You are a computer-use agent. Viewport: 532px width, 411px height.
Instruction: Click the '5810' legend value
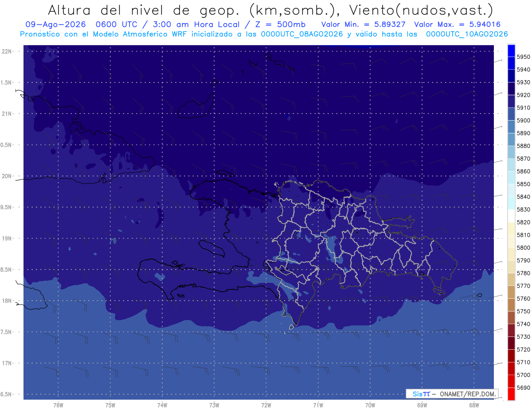pyautogui.click(x=524, y=235)
